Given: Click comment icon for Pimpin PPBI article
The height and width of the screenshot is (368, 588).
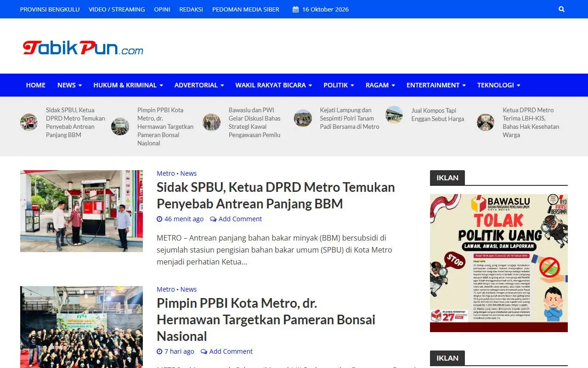Looking at the screenshot, I should click(204, 351).
